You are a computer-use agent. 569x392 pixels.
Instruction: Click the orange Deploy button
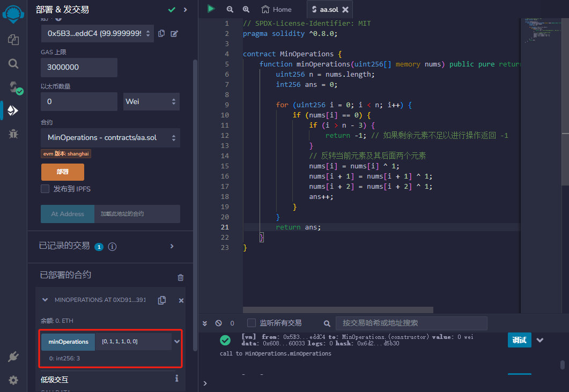(x=63, y=172)
